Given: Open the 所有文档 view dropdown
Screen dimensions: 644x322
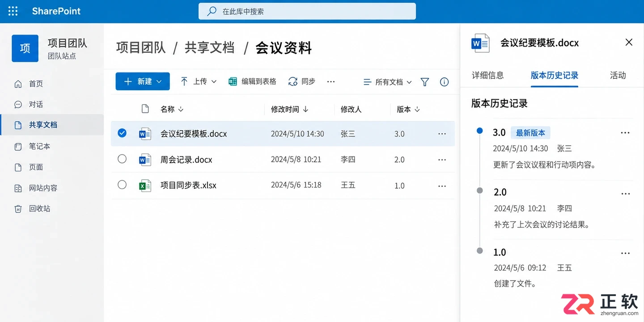Looking at the screenshot, I should (387, 82).
